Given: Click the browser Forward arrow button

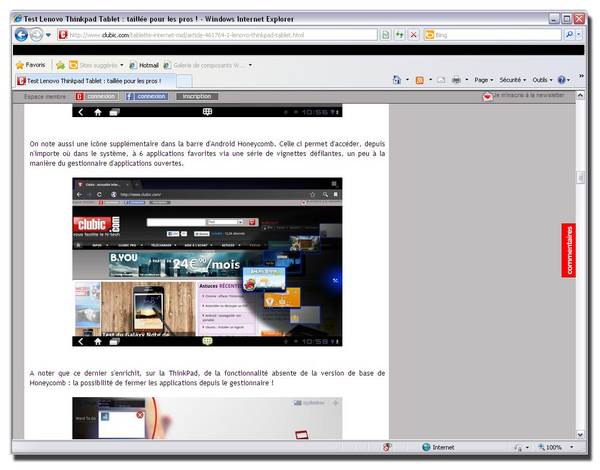Looking at the screenshot, I should (x=36, y=35).
